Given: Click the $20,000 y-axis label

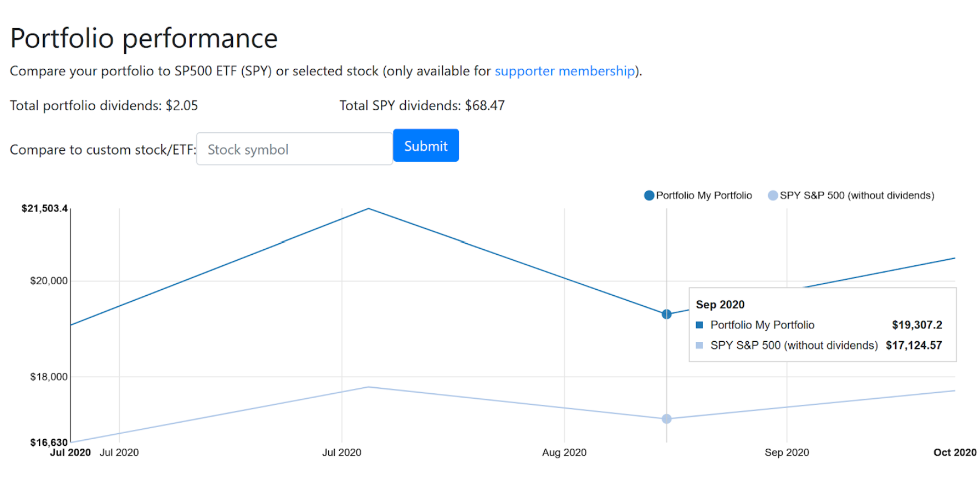Looking at the screenshot, I should pyautogui.click(x=49, y=281).
